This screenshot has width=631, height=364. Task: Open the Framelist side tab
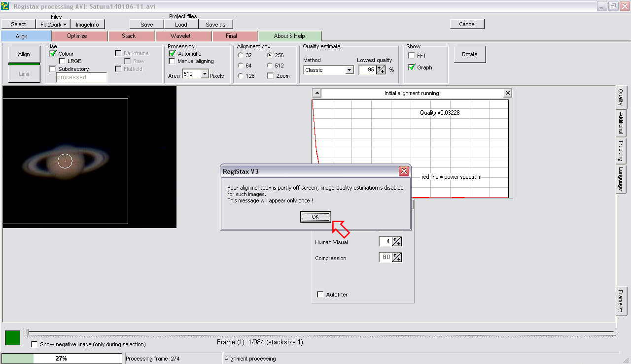(621, 300)
